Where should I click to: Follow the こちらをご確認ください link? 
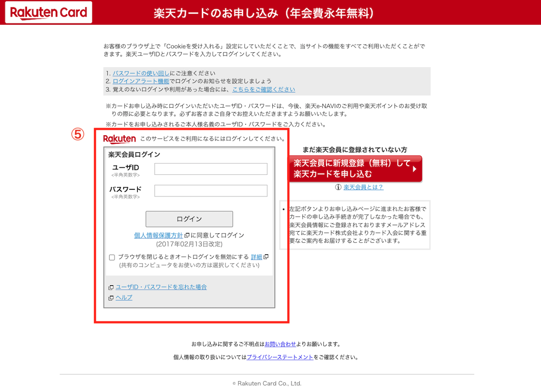tap(264, 89)
